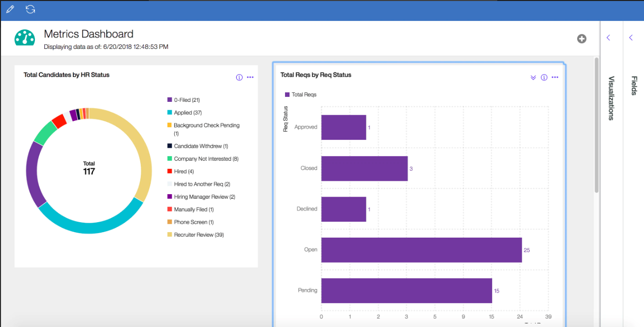Click the Metrics Dashboard gauge logo
The image size is (644, 327).
coord(25,38)
